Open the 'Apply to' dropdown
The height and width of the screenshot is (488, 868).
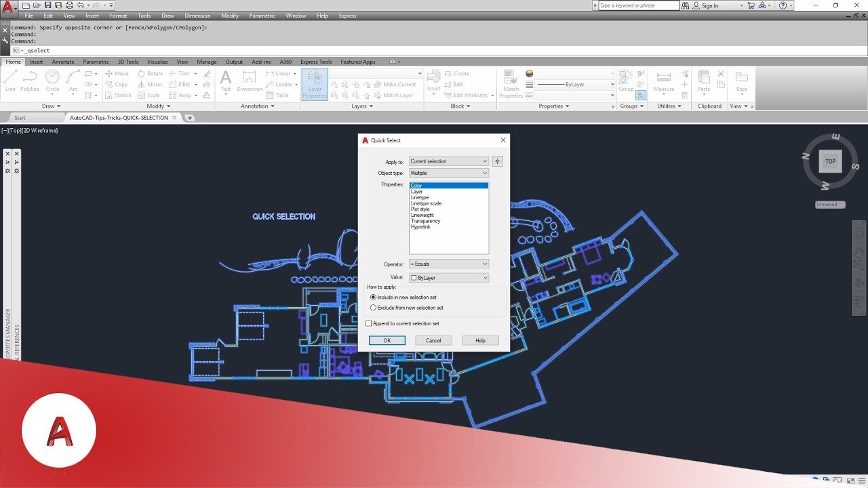click(449, 161)
